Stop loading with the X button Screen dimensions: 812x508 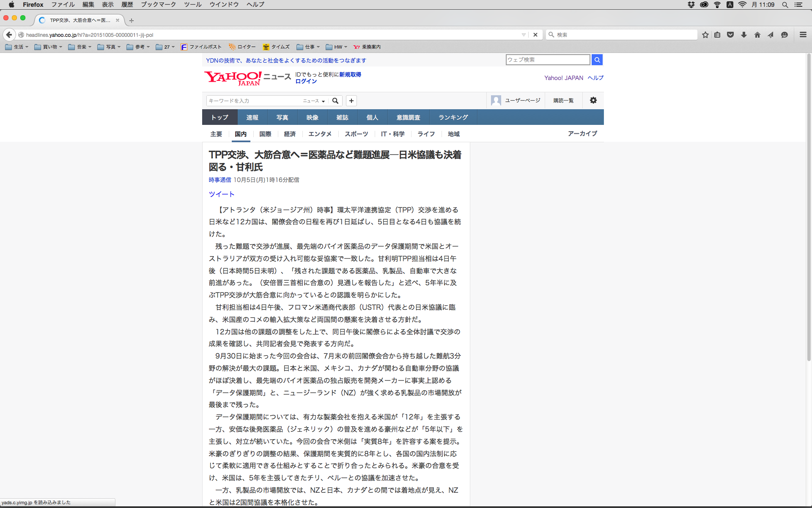tap(535, 35)
